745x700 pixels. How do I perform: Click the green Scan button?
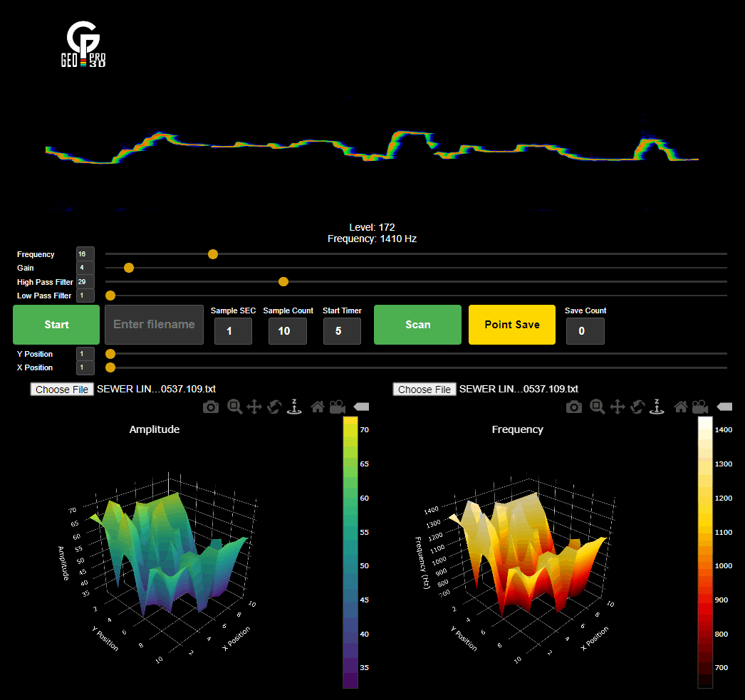417,324
